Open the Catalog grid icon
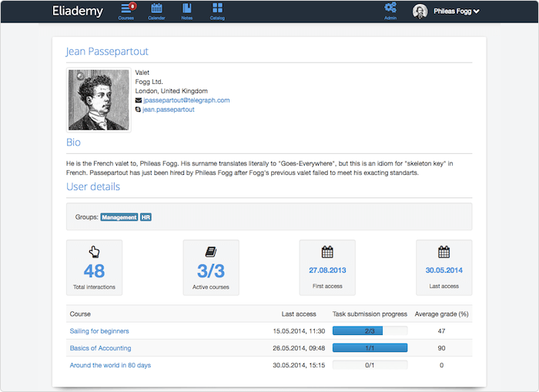The width and height of the screenshot is (539, 392). [217, 12]
